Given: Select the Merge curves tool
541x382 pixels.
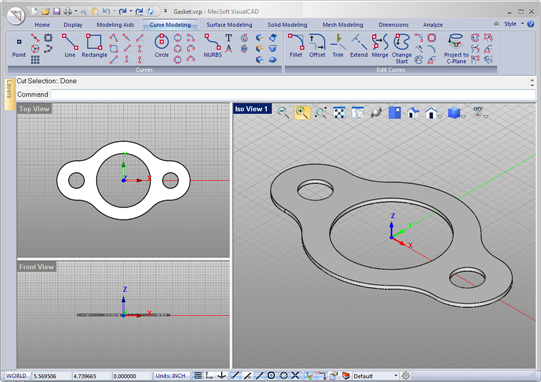Looking at the screenshot, I should click(380, 46).
